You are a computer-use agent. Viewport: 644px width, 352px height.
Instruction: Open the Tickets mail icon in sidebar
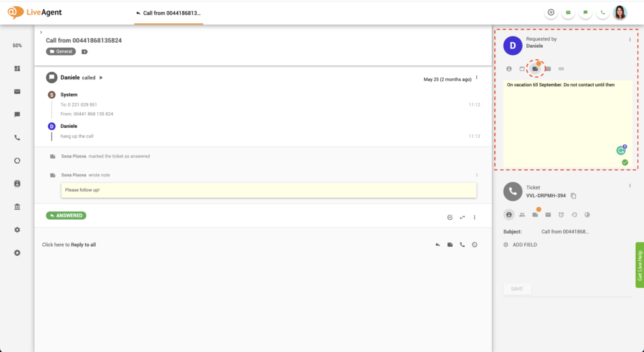(x=17, y=91)
